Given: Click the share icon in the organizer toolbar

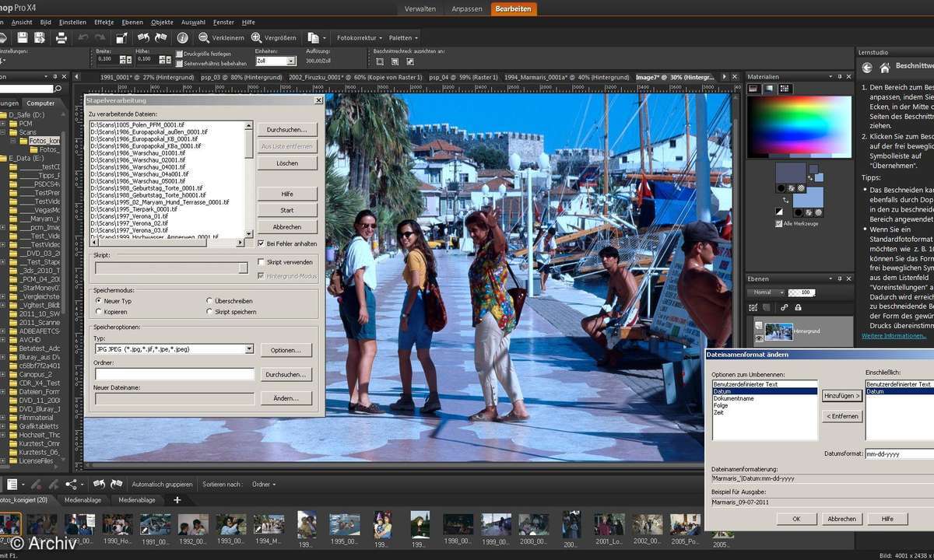Looking at the screenshot, I should click(x=72, y=484).
